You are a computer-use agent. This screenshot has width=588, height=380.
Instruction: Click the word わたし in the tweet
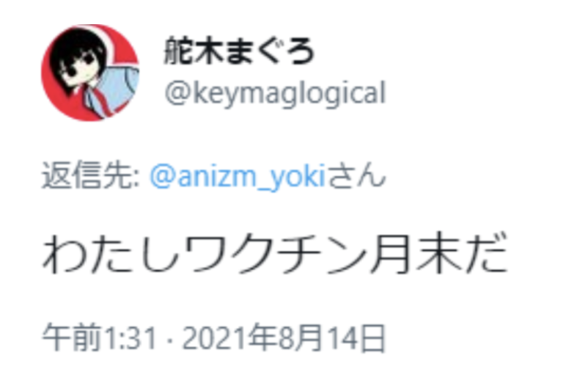111,253
